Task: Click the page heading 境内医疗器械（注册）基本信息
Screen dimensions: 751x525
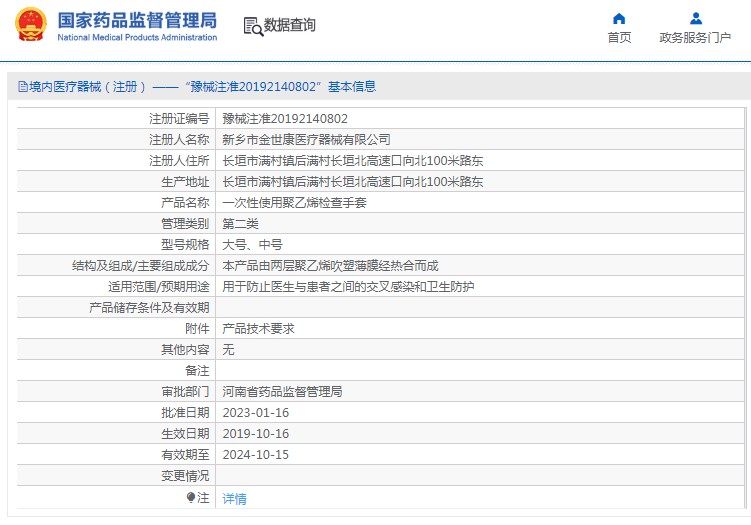Action: click(202, 87)
